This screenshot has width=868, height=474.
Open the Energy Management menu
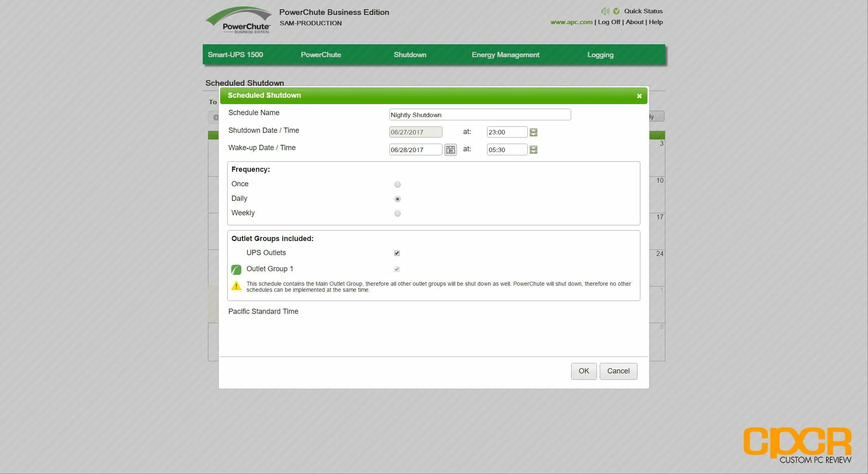coord(505,55)
